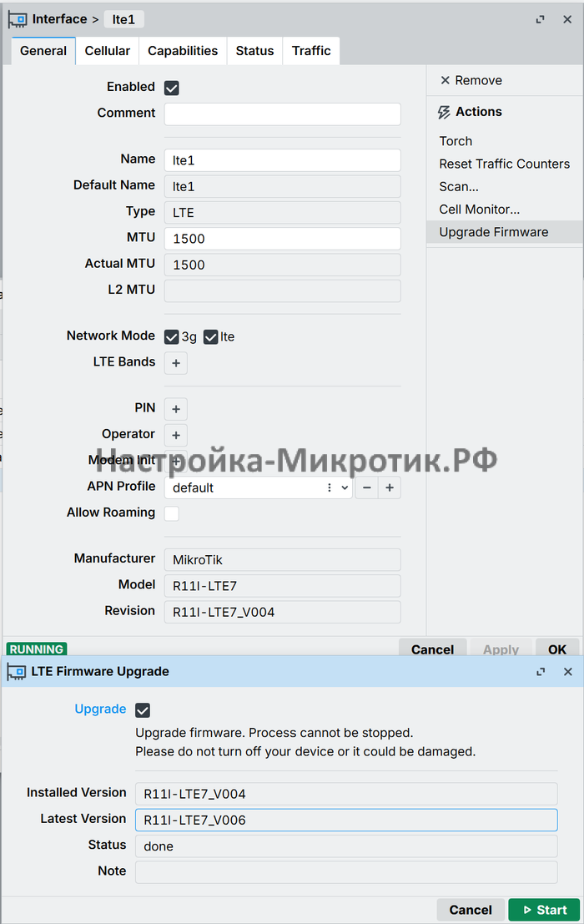Uncheck the 3g network mode
Screen dimensions: 584x924
point(172,336)
